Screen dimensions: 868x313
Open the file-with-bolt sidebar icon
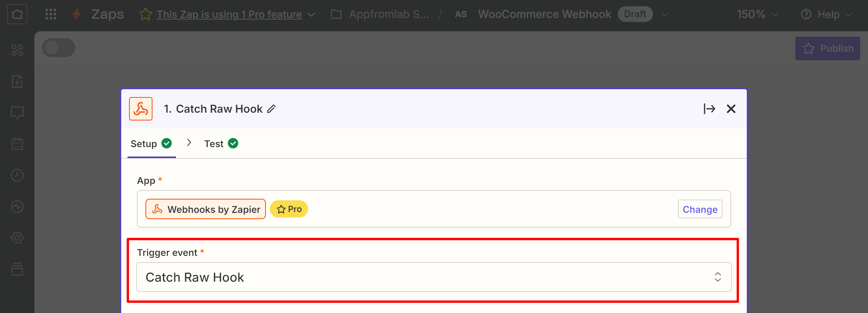tap(17, 81)
